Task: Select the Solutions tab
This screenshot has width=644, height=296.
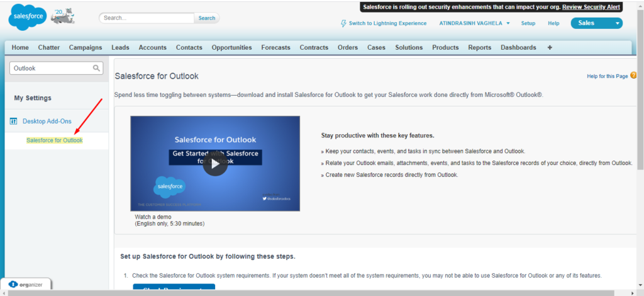Action: [x=409, y=48]
